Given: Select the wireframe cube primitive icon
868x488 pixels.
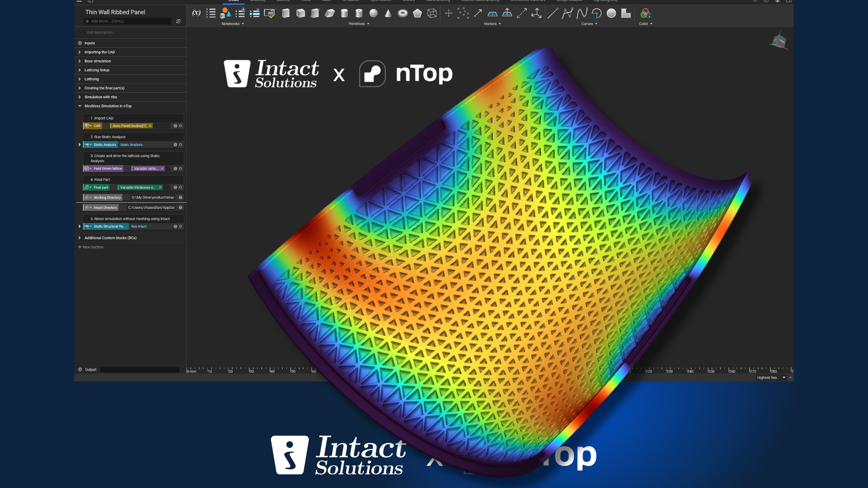Looking at the screenshot, I should click(432, 13).
